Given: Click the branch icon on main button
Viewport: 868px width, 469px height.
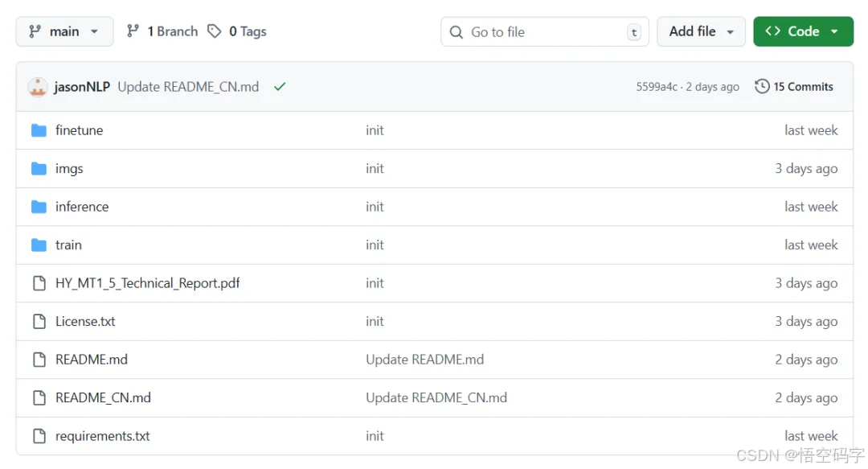Looking at the screenshot, I should click(x=35, y=31).
